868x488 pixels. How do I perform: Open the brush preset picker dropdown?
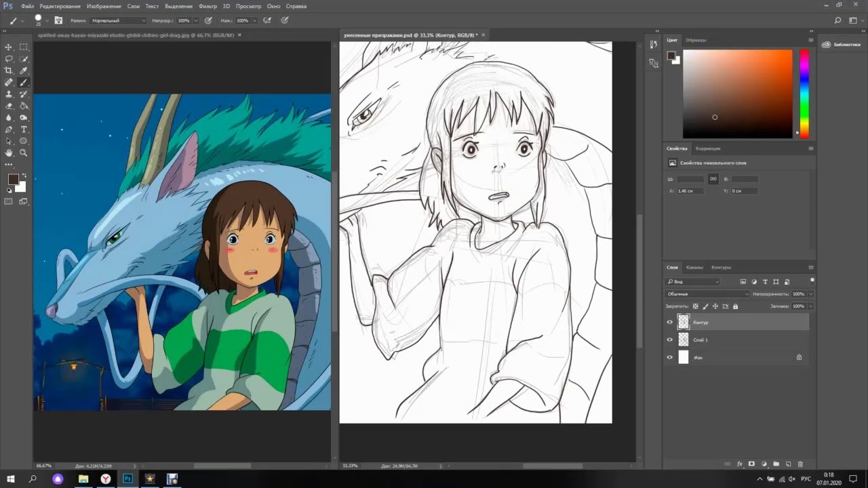tap(46, 21)
